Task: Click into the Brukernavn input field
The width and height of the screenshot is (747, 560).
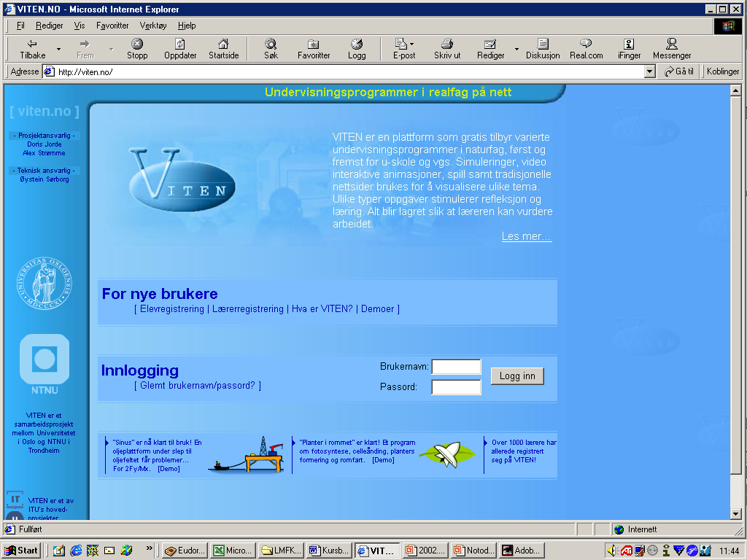Action: tap(456, 367)
